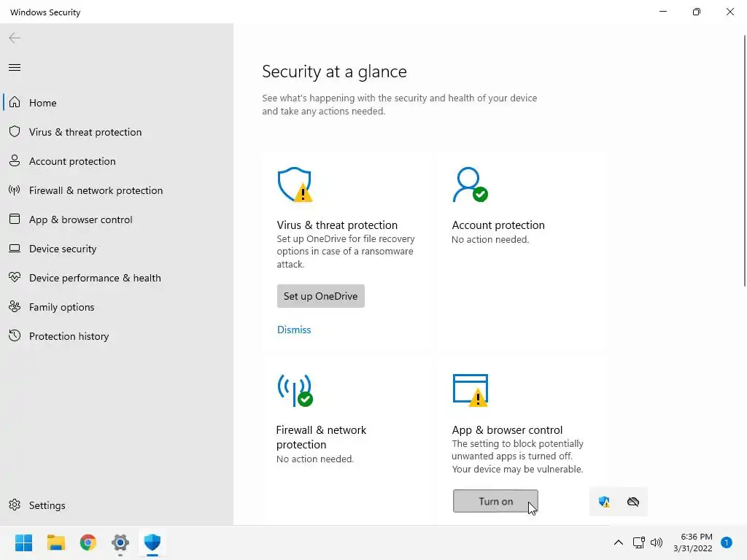
Task: Click the antenna icon beside Firewall & network protection
Action: click(x=15, y=190)
